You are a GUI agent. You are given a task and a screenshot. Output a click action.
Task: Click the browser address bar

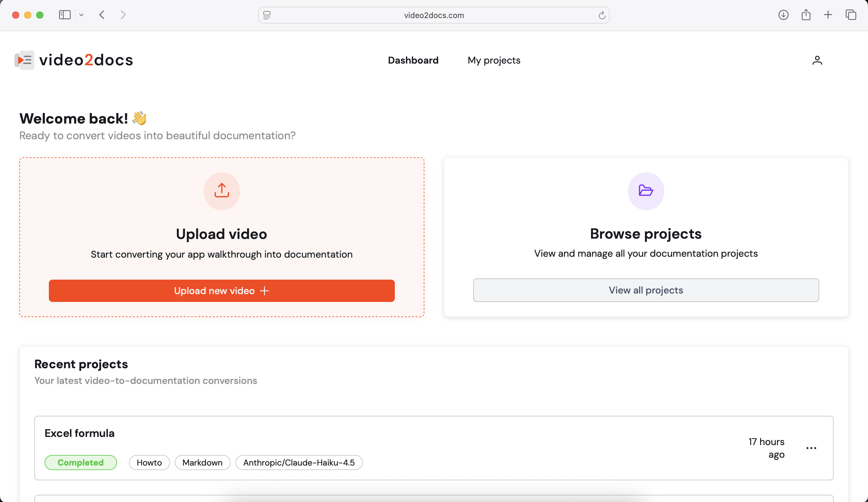434,15
